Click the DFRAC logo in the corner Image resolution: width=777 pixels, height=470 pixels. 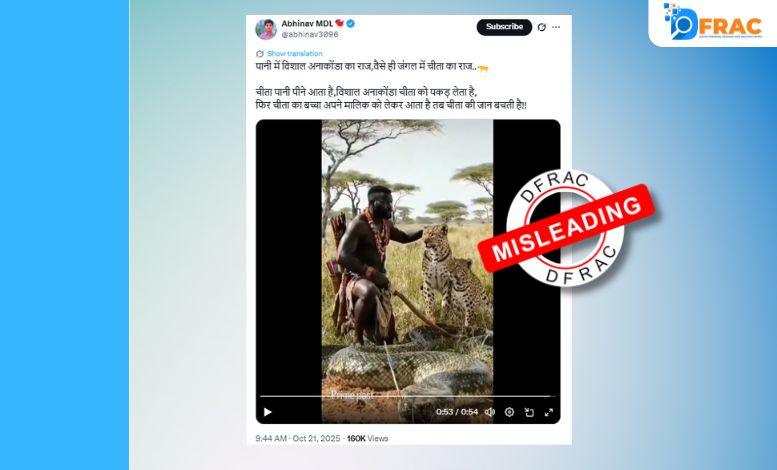click(x=713, y=21)
